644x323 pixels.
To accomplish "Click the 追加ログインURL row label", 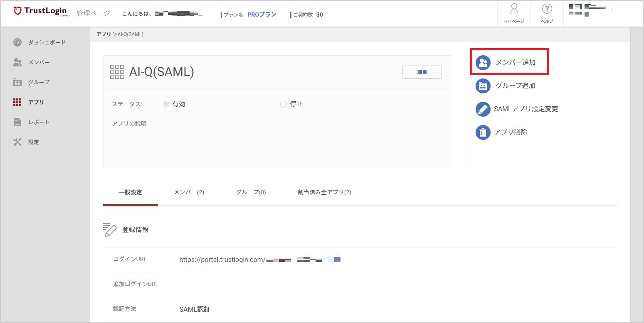I will coord(136,284).
